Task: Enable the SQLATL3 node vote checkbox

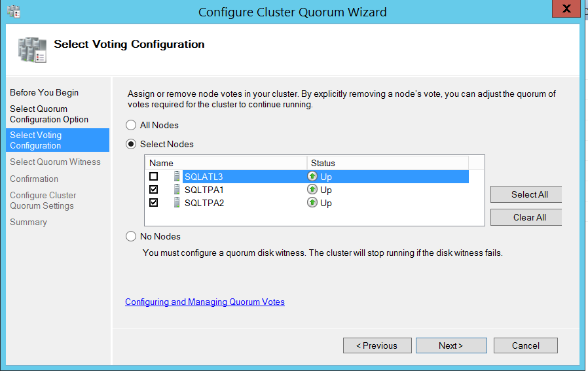Action: tap(153, 177)
